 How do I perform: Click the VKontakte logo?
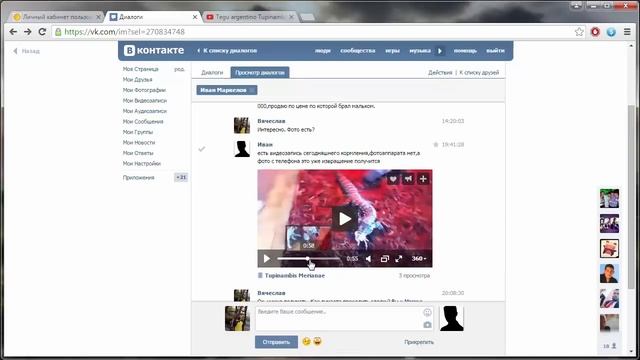click(x=154, y=50)
